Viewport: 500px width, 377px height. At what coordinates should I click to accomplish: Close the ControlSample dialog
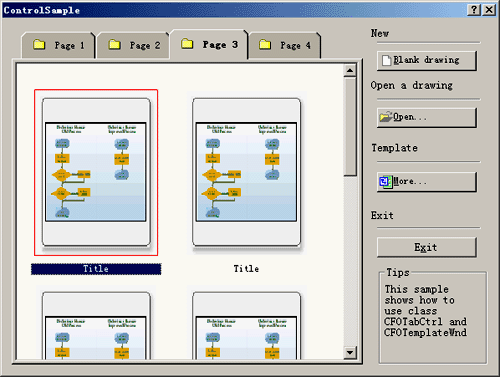489,10
